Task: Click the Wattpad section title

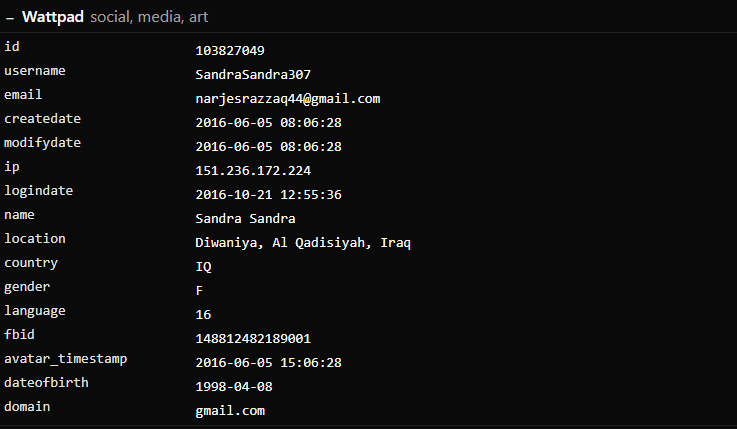Action: click(x=53, y=17)
